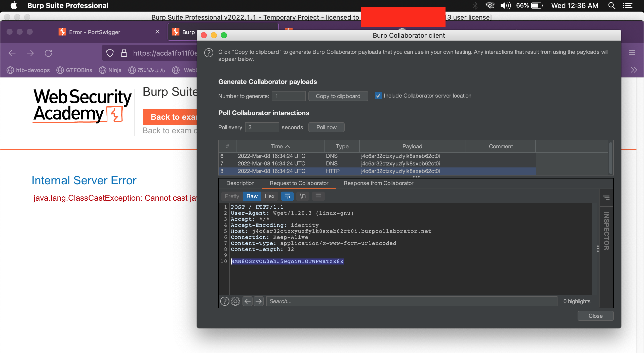Viewport: 644px width, 353px height.
Task: Select Hex view
Action: [x=269, y=196]
